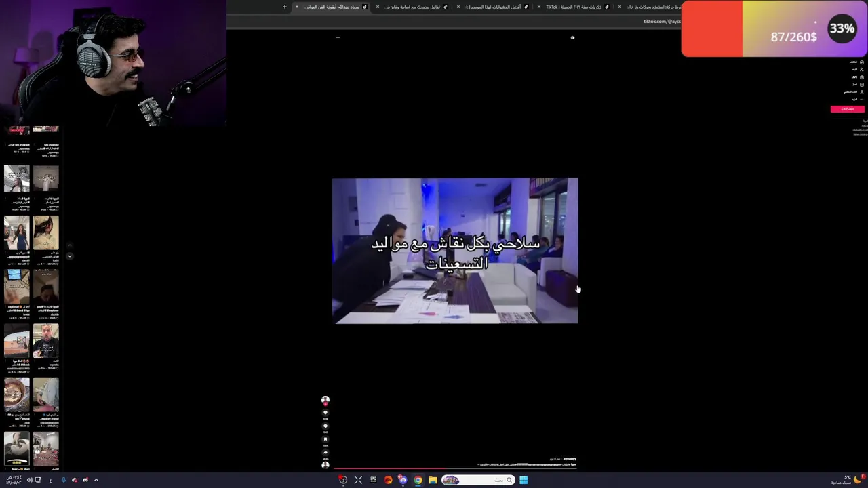
Task: Click the microphone icon in the system tray
Action: point(64,480)
